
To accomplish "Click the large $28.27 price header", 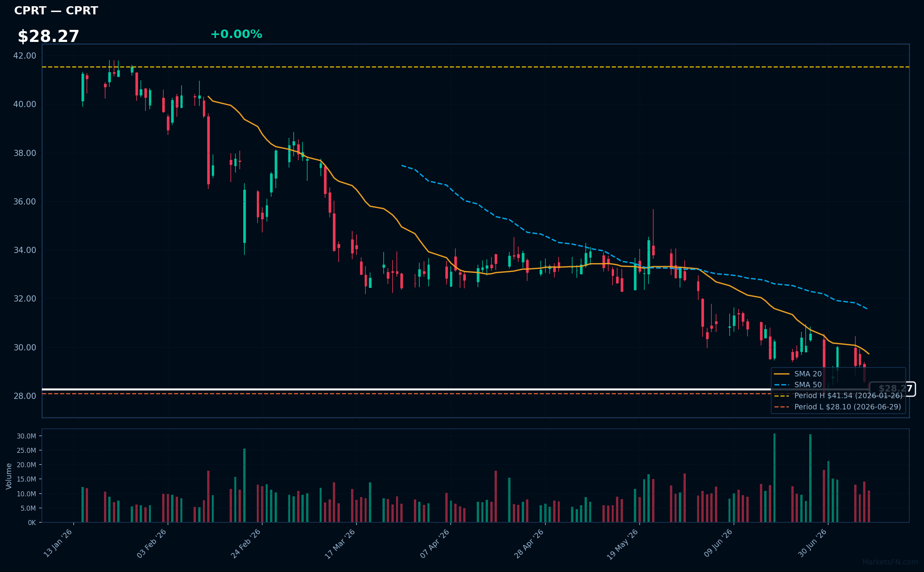I will [48, 36].
